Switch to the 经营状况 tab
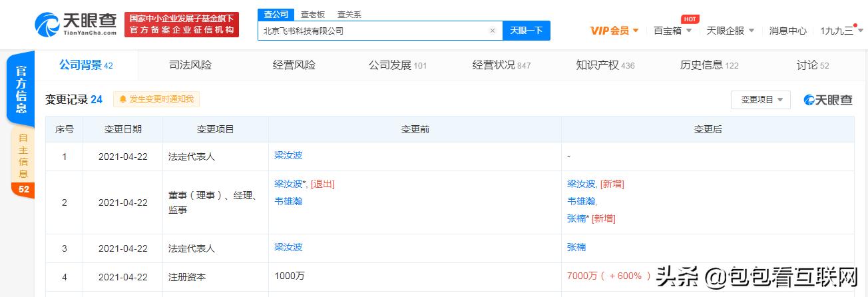868x297 pixels. (x=501, y=65)
